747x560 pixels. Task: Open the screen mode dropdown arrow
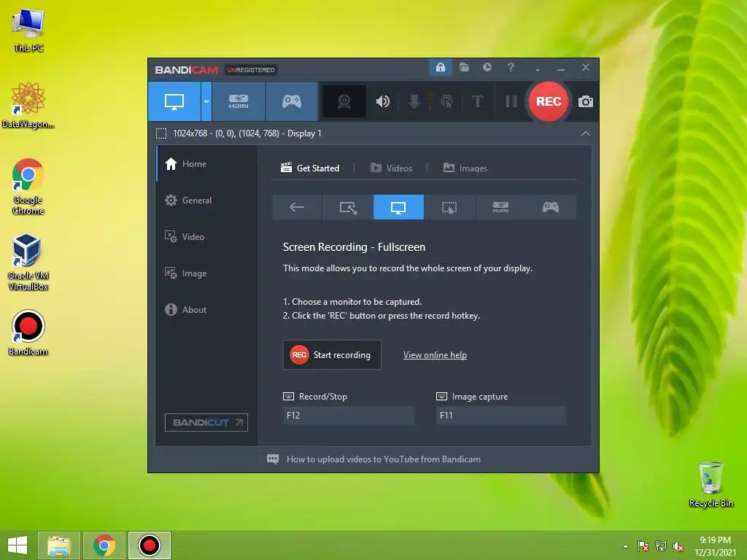point(206,101)
